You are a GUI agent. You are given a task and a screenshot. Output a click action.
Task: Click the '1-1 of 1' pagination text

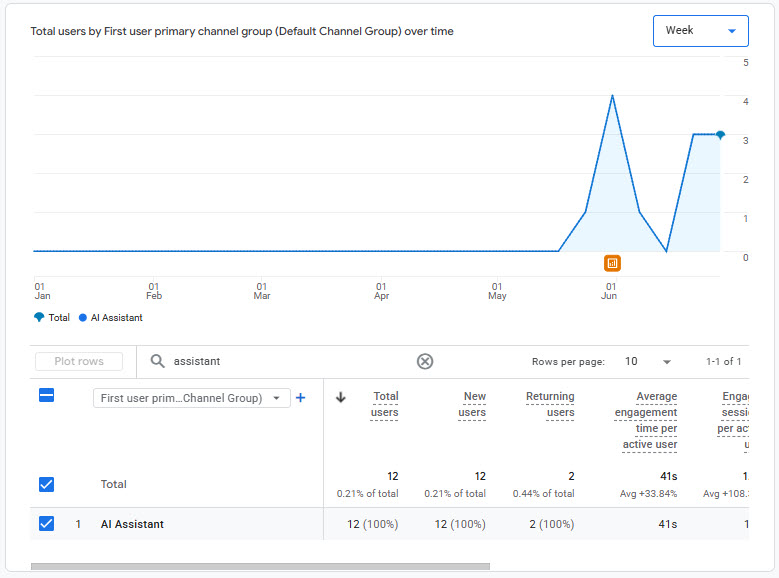tap(723, 361)
